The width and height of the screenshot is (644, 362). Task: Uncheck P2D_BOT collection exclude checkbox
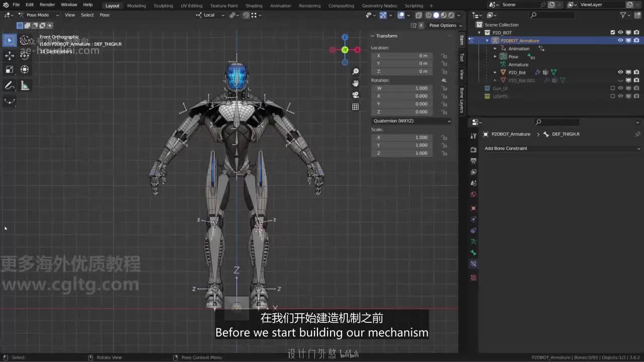tap(612, 33)
